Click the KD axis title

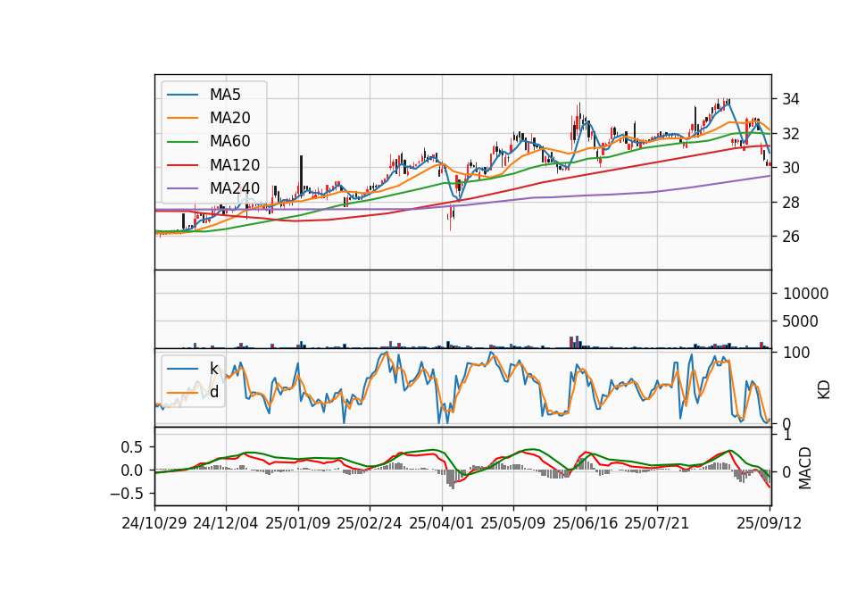point(824,390)
